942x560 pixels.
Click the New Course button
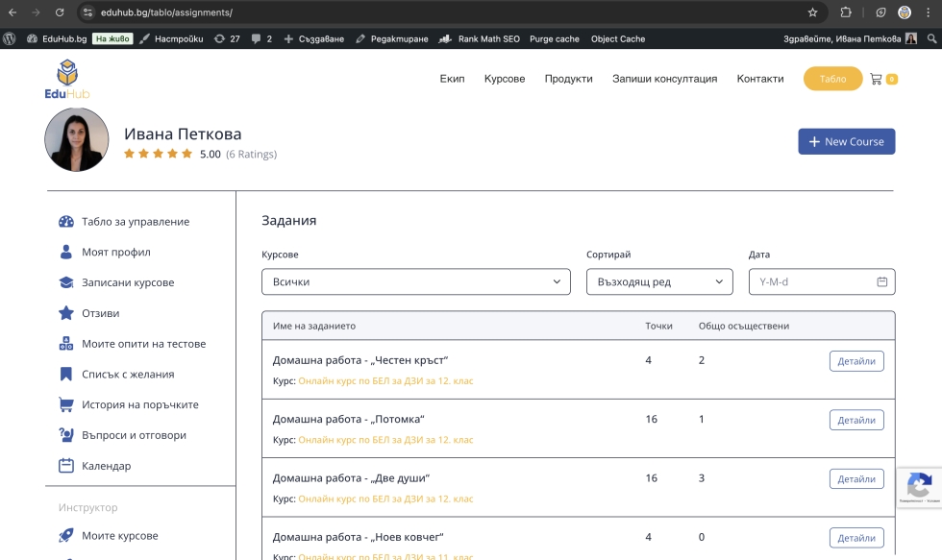(846, 141)
